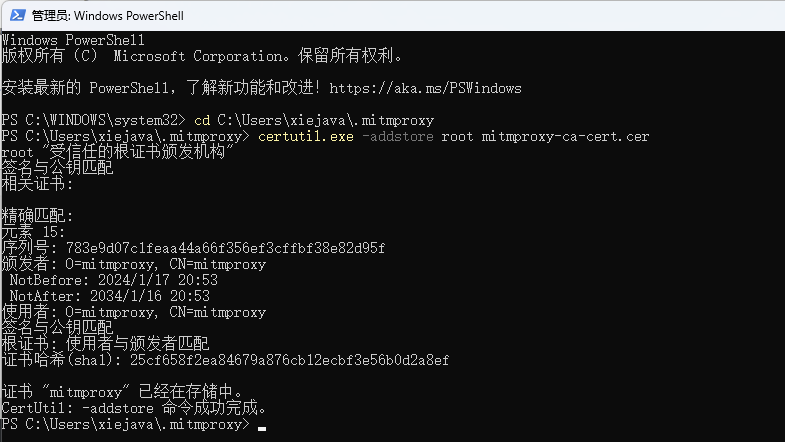Screen dimensions: 785x442
Task: Click the blinking cursor at the last prompt
Action: coord(261,426)
